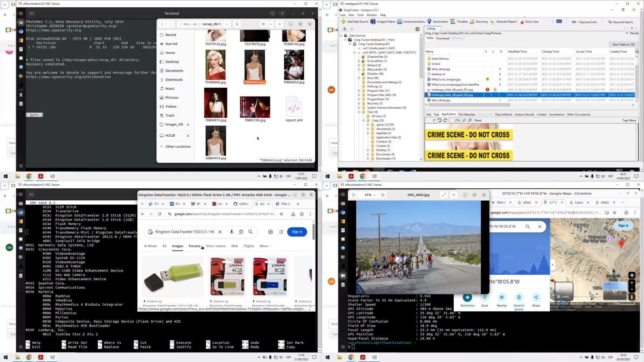Eject the Images_DD drive in Files
The image size is (644, 362).
click(x=188, y=125)
